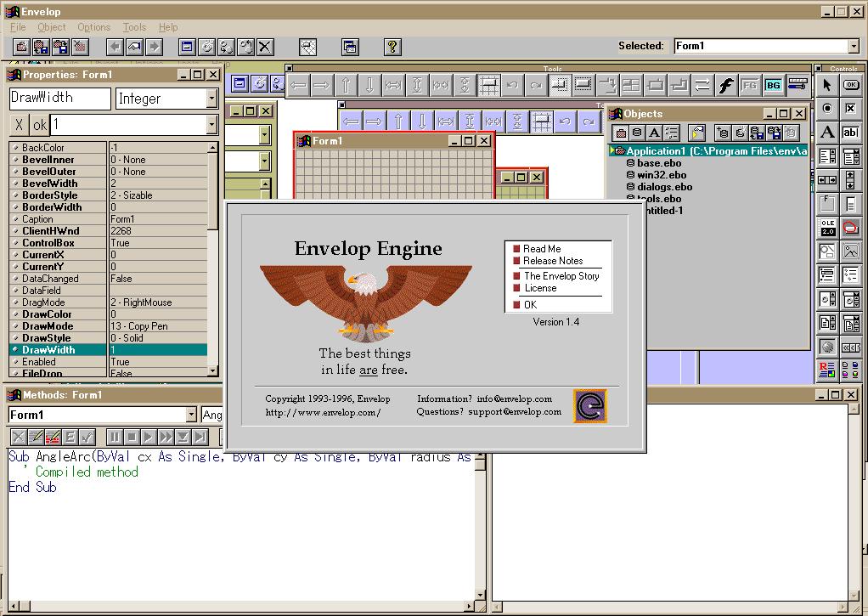Click the up arrow in gray Tools palette
Screen dimensions: 868x616
pos(346,85)
